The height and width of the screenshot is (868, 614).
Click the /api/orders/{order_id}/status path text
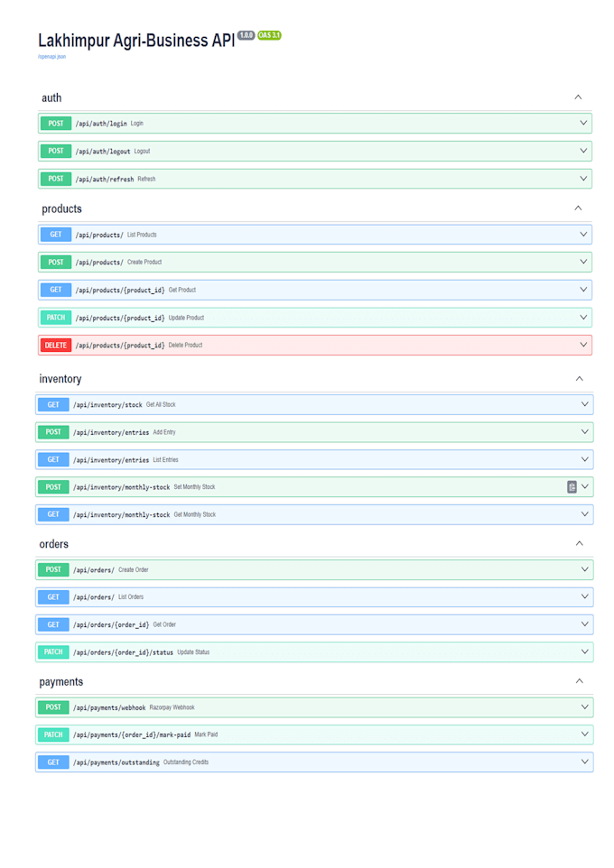pyautogui.click(x=123, y=652)
